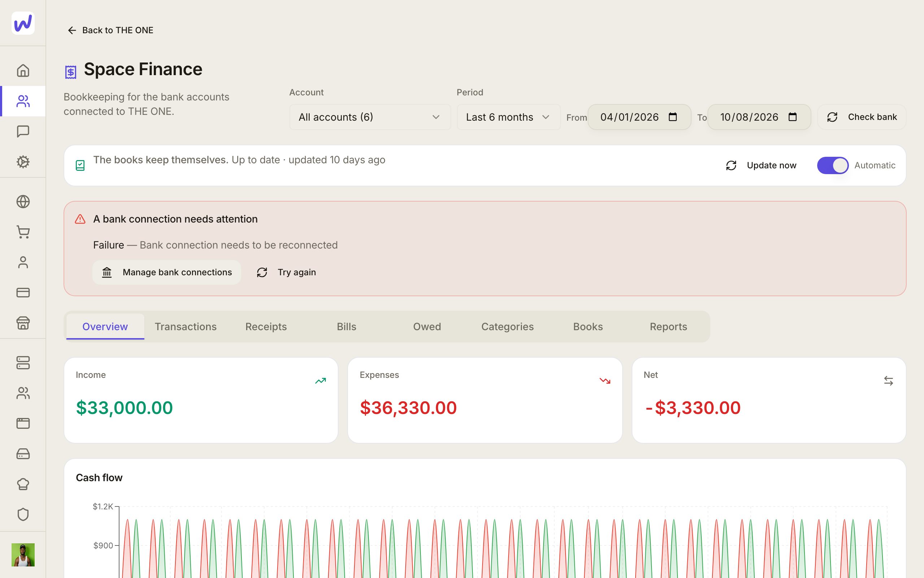Viewport: 924px width, 578px height.
Task: Go to the Owed tab
Action: (x=427, y=327)
